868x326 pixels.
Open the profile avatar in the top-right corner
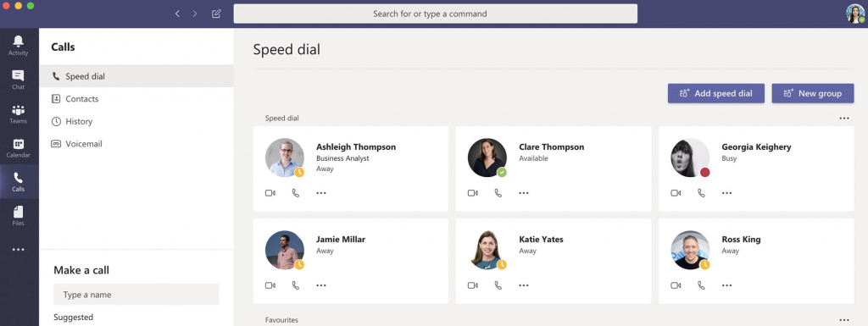[855, 14]
